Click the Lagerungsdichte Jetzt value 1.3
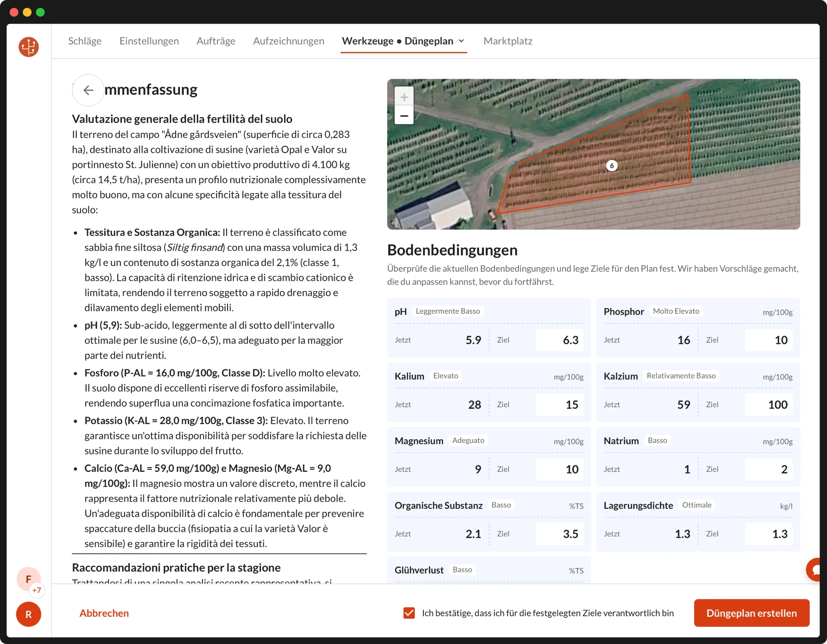Viewport: 827px width, 644px height. pos(683,534)
